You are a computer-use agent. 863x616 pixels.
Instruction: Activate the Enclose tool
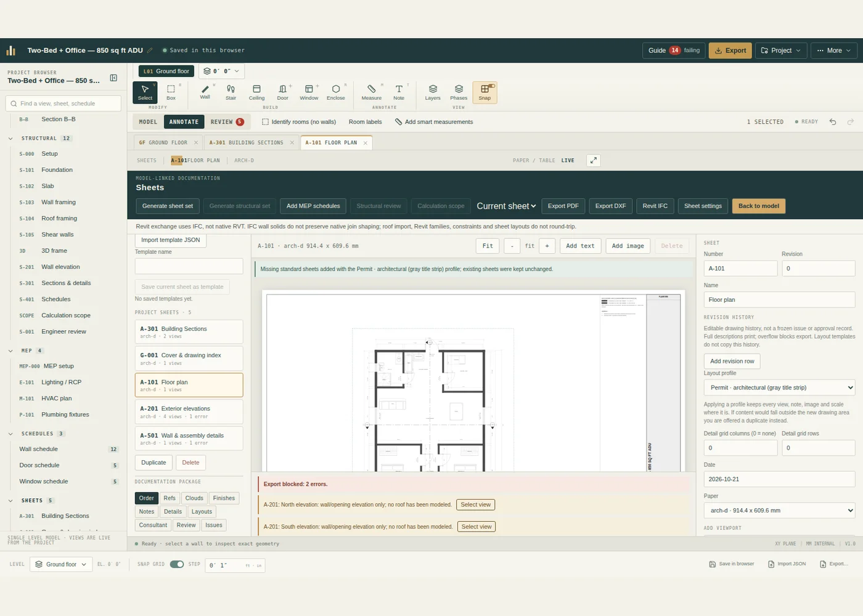pyautogui.click(x=335, y=92)
